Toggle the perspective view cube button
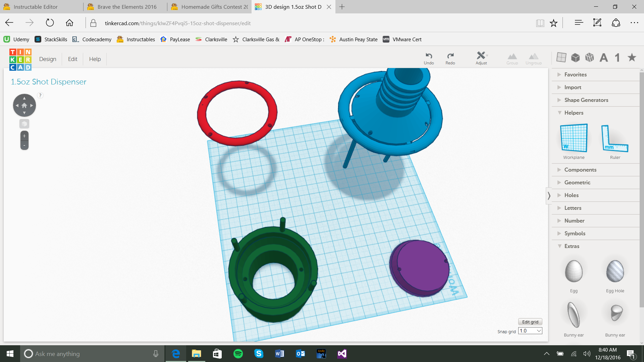Screen dimensions: 644x362 pyautogui.click(x=24, y=124)
